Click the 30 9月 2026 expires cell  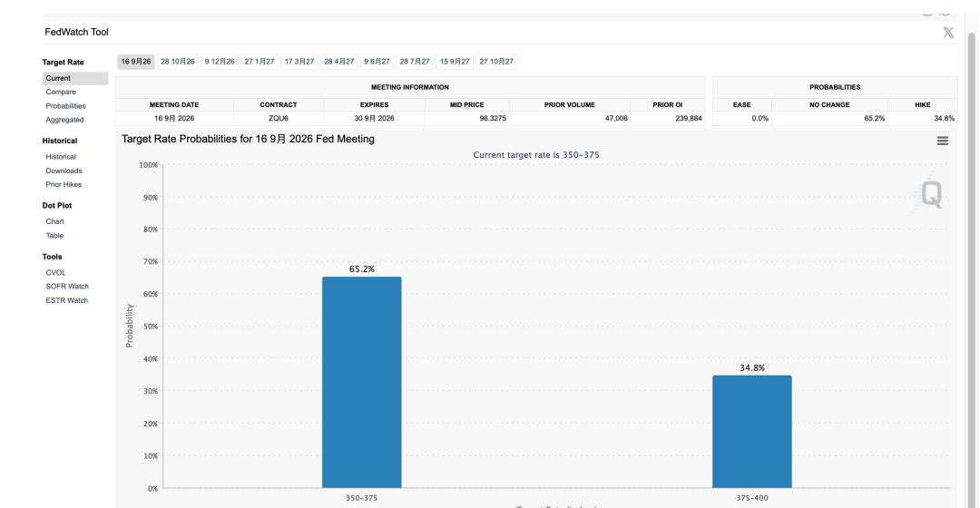point(375,118)
